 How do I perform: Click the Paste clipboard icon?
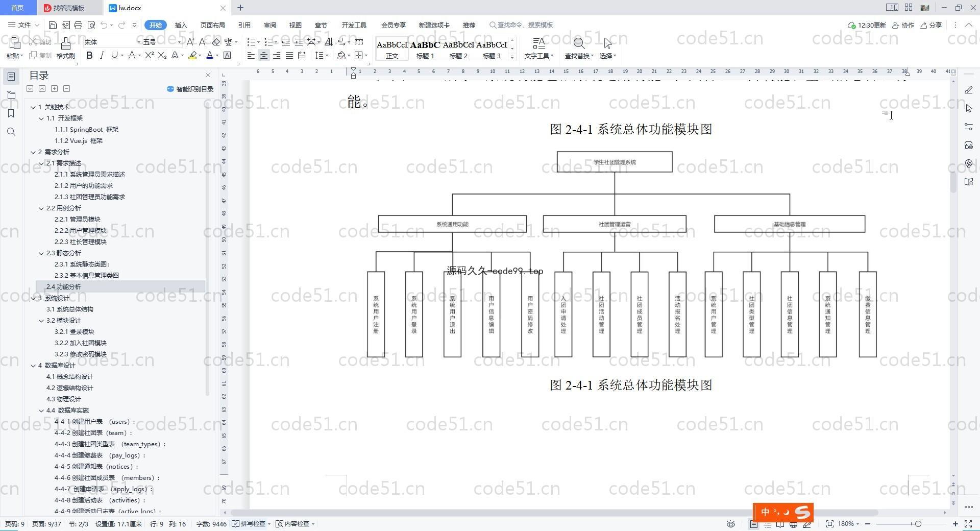[14, 43]
